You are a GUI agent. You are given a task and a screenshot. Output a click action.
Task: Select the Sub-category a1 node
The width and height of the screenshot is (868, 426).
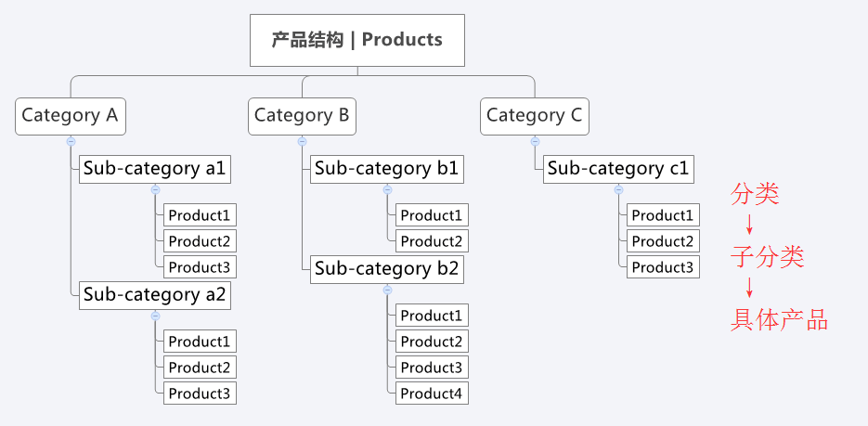click(x=155, y=169)
